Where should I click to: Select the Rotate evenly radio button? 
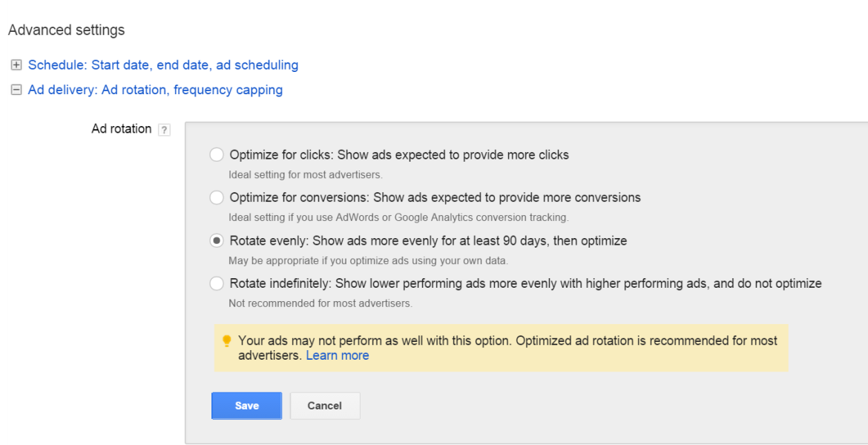click(216, 240)
